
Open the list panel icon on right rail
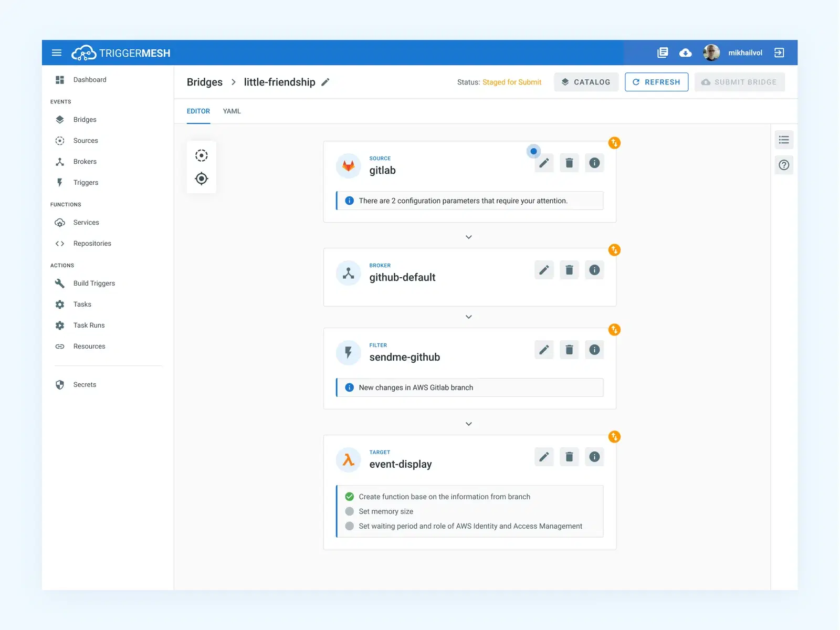[x=784, y=140]
